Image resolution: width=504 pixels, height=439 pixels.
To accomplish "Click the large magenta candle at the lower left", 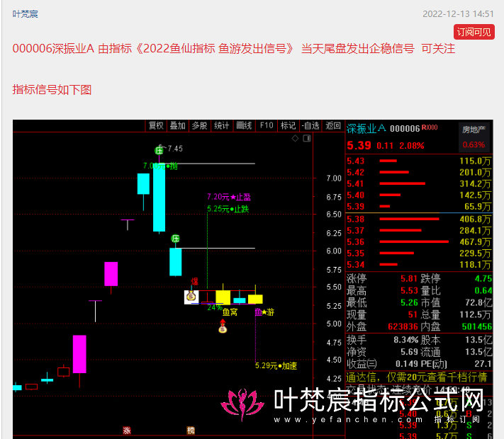I will (x=79, y=354).
